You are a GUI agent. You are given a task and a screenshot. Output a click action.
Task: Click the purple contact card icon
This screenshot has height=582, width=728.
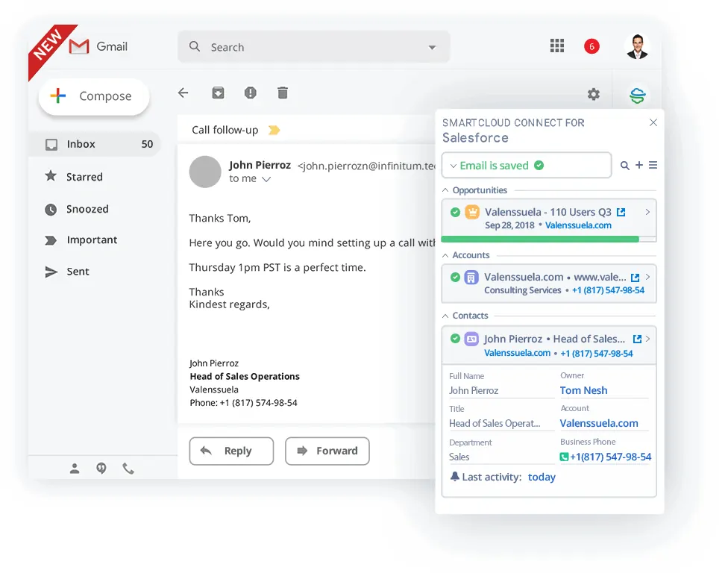[x=471, y=339]
